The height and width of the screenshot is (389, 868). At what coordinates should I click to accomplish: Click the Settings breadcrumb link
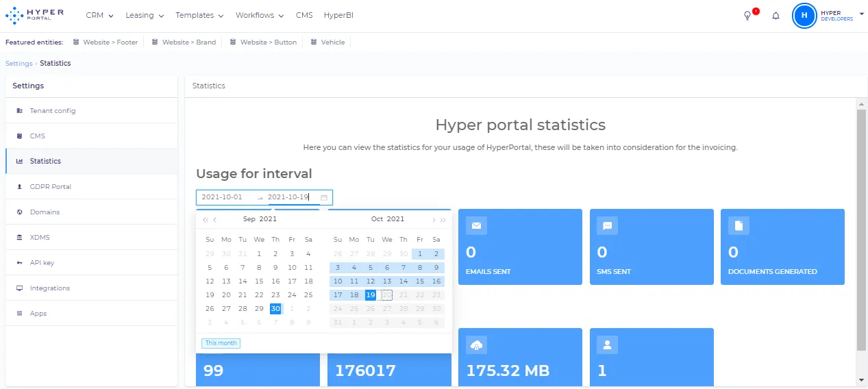pyautogui.click(x=18, y=63)
